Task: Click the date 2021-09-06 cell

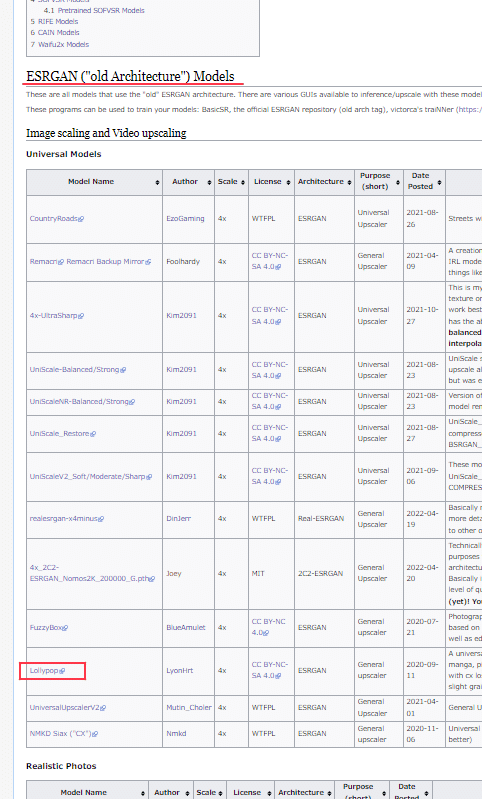Action: point(422,476)
